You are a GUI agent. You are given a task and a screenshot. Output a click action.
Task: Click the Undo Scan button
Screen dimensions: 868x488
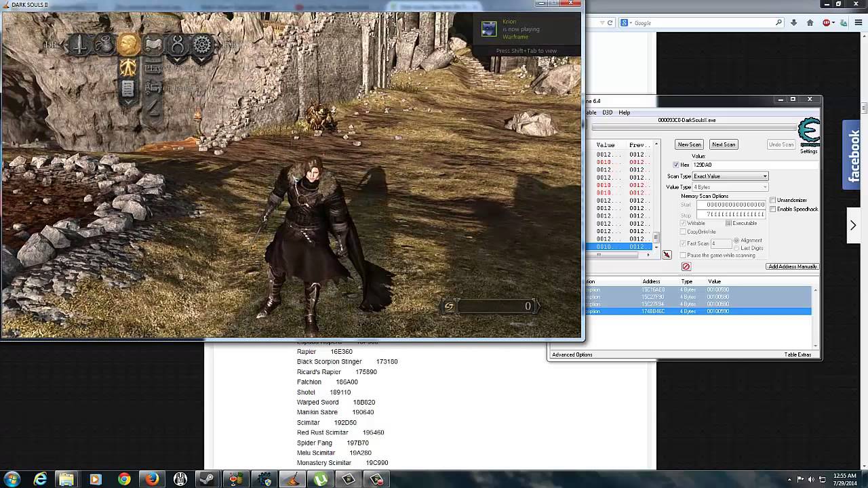781,144
